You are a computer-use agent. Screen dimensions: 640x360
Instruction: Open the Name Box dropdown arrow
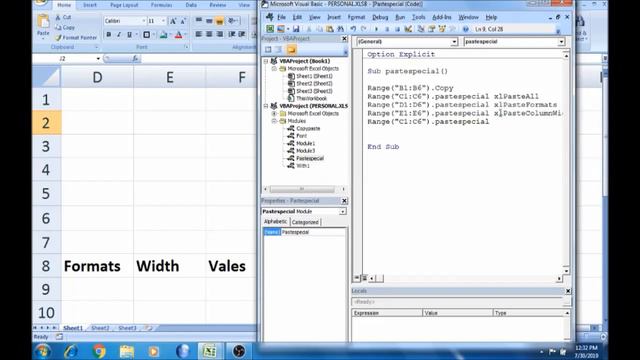(x=98, y=59)
